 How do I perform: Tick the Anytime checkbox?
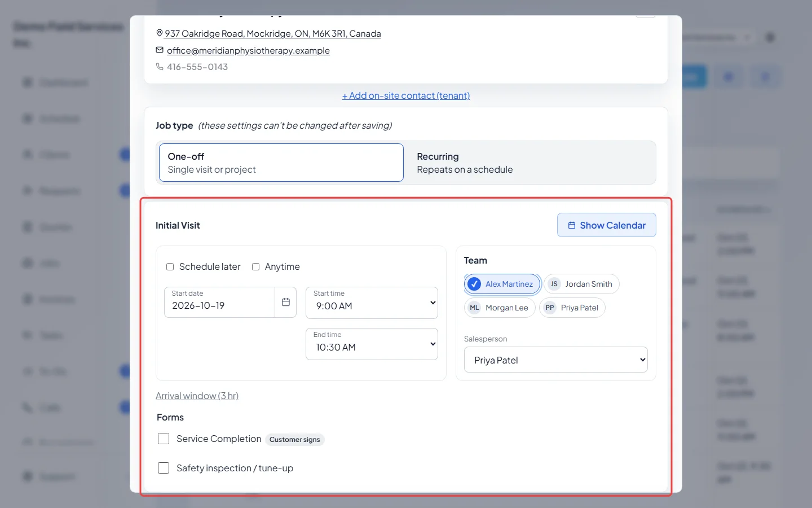(255, 266)
